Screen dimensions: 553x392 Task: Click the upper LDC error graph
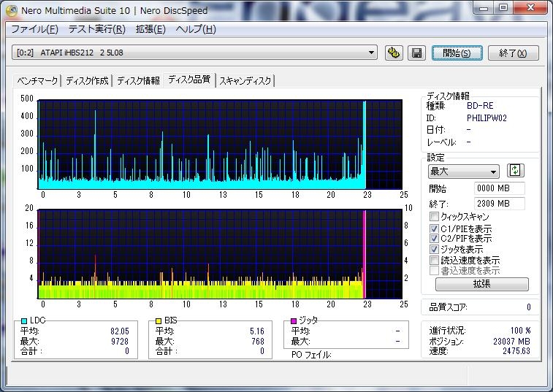pos(220,145)
